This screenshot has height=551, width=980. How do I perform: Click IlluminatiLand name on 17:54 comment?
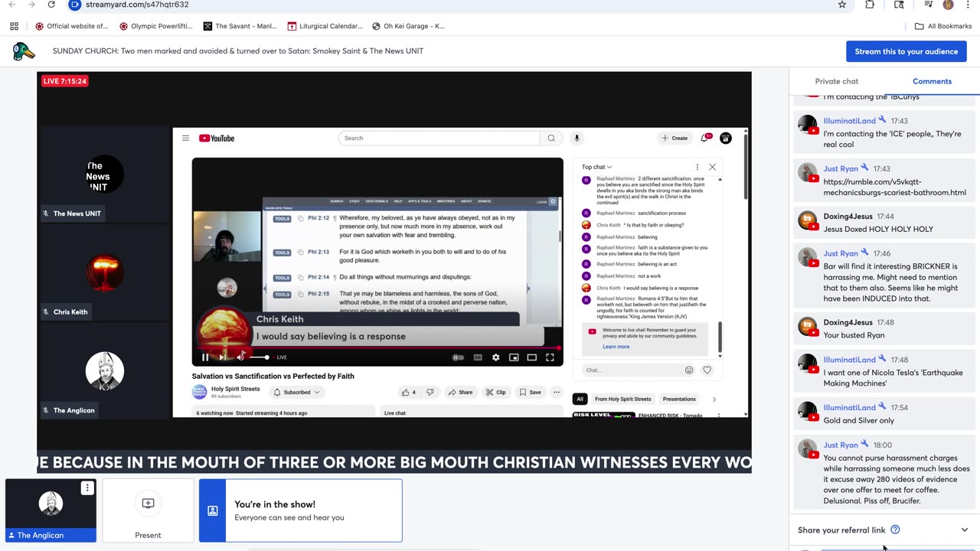849,408
